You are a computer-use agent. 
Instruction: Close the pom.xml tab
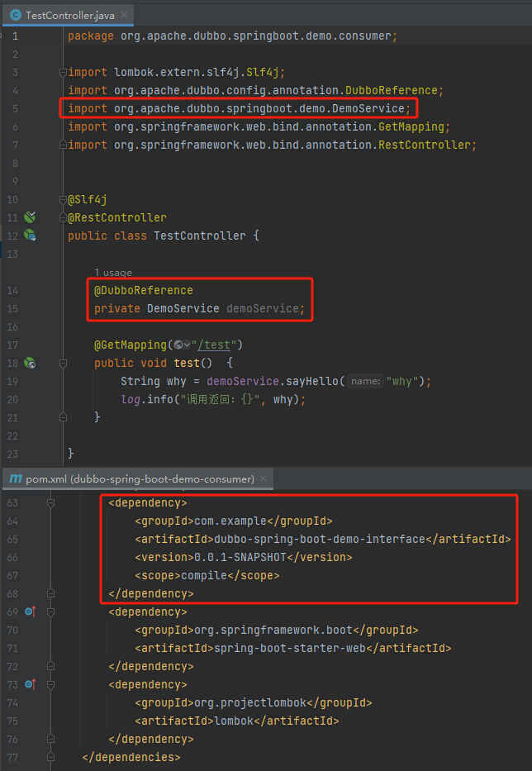(x=264, y=478)
